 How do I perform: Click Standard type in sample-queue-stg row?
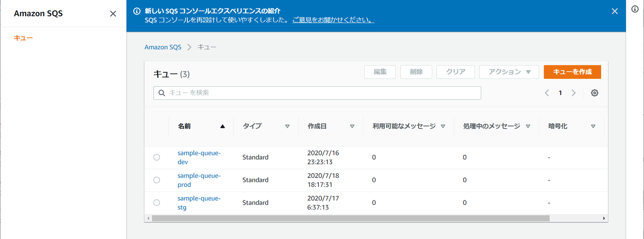coord(255,203)
